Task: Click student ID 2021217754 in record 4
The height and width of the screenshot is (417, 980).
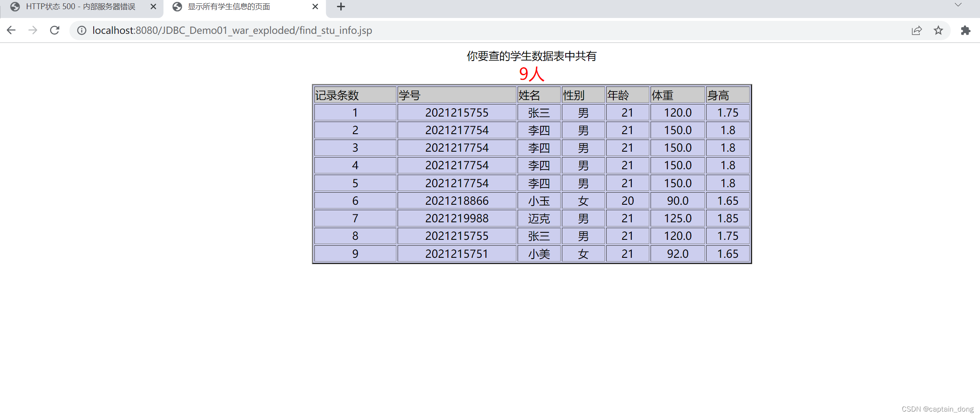Action: [457, 165]
